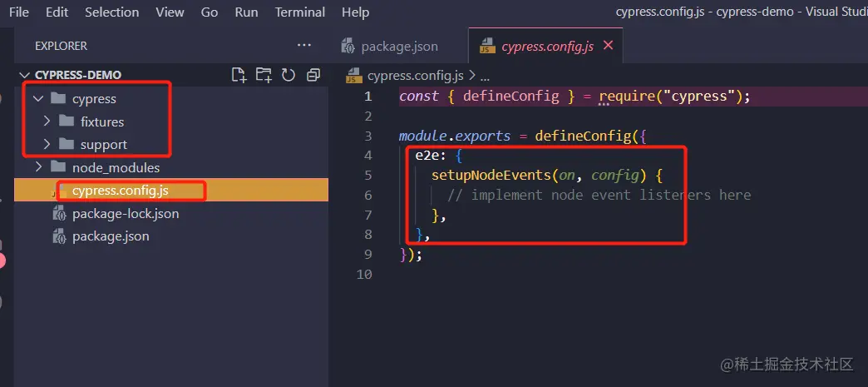Click the package.json tree file icon
Viewport: 868px width, 387px height.
(x=59, y=236)
